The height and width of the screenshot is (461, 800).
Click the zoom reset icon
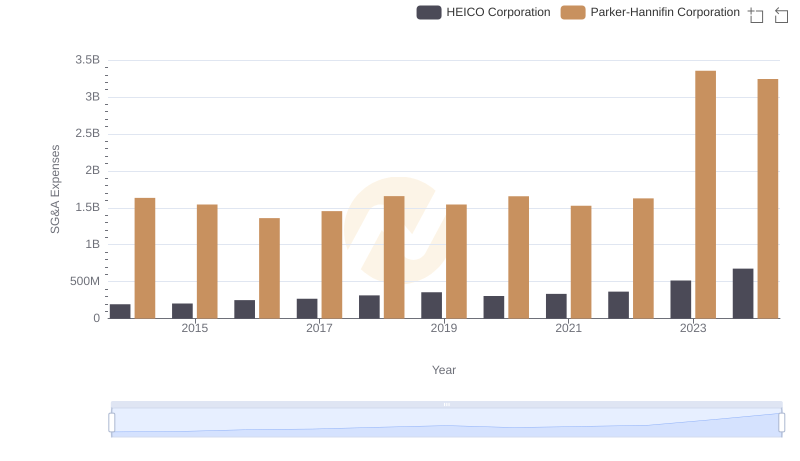(781, 15)
